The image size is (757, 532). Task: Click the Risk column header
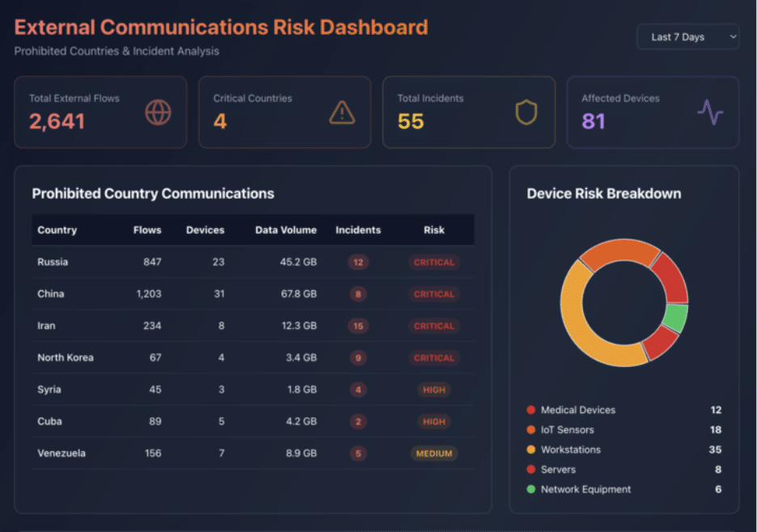(433, 230)
